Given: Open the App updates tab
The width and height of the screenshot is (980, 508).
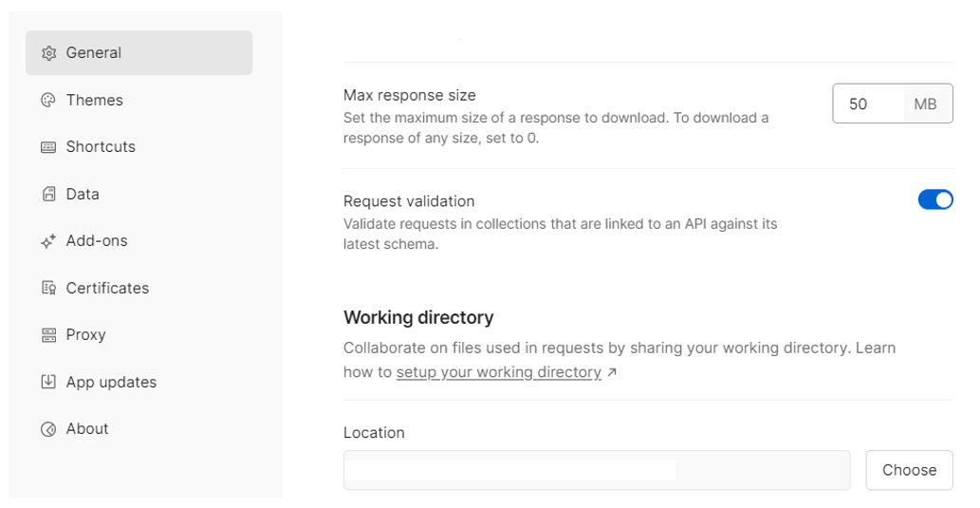Looking at the screenshot, I should point(139,382).
